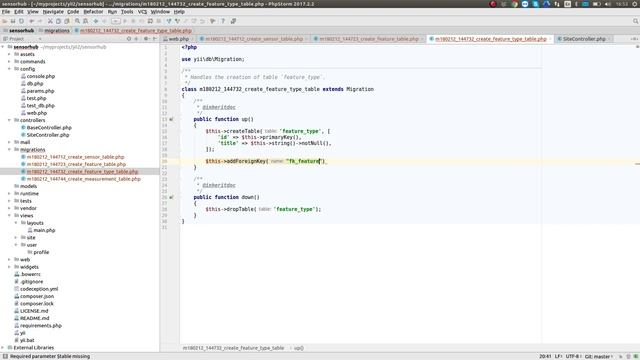The height and width of the screenshot is (360, 640).
Task: Click the Undo toolbar icon
Action: (32, 21)
